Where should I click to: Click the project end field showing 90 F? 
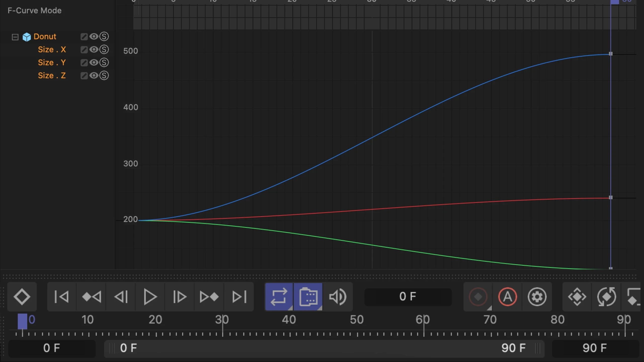click(x=595, y=348)
